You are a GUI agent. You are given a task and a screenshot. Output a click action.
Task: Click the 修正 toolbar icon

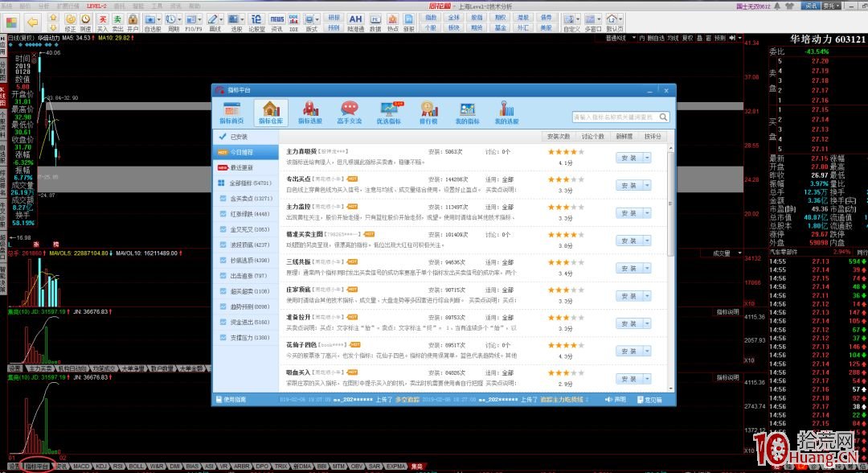coord(70,23)
